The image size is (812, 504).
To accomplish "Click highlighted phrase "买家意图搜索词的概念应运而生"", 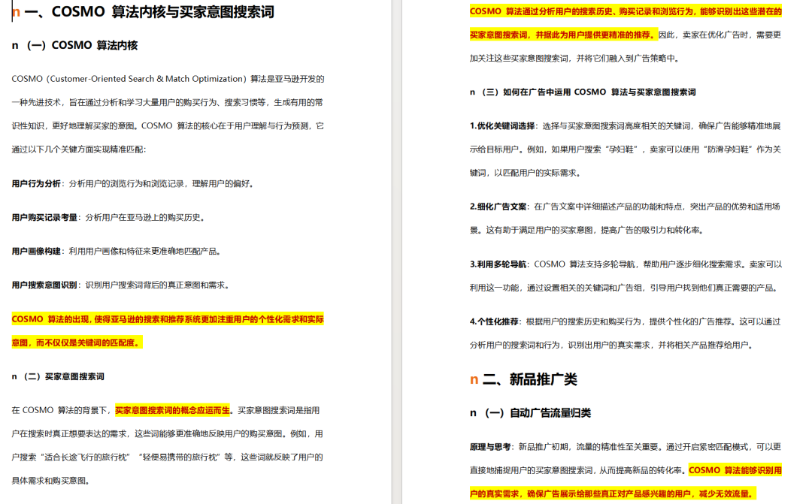I will click(172, 410).
